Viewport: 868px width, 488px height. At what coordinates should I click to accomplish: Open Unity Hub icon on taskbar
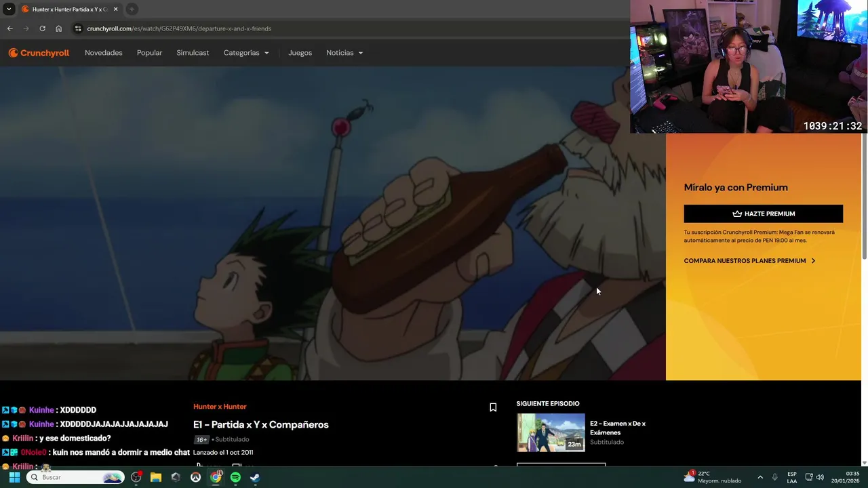click(x=176, y=477)
